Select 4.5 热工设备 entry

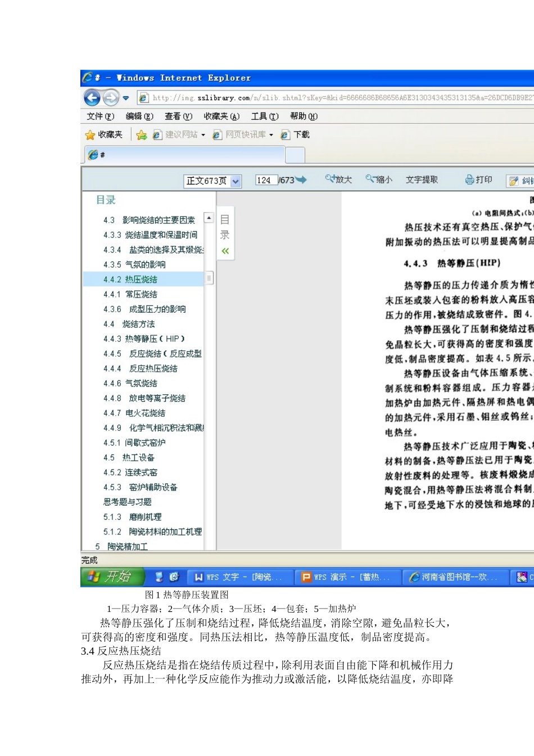pos(129,457)
